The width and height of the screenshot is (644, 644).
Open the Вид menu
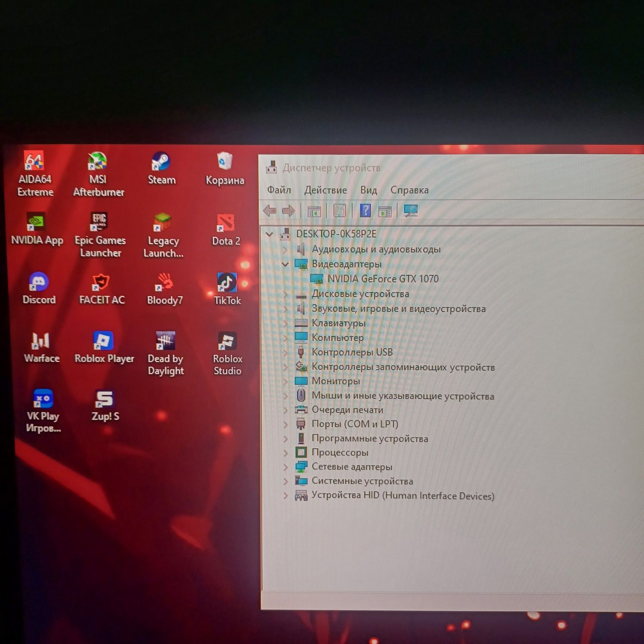[368, 190]
